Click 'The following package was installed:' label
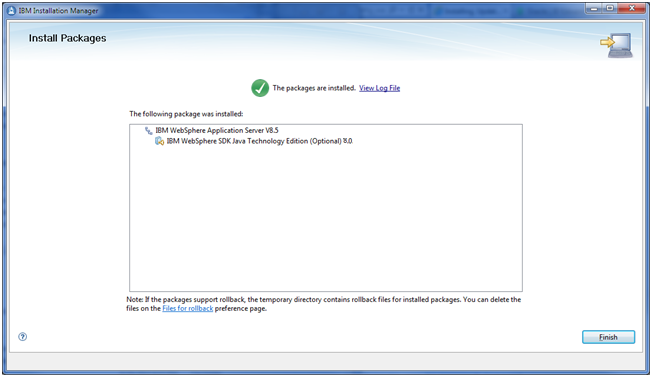This screenshot has width=652, height=377. coord(186,114)
